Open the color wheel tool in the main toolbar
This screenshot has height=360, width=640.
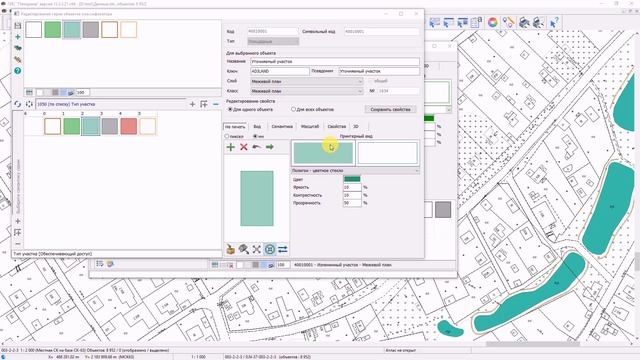pyautogui.click(x=493, y=22)
